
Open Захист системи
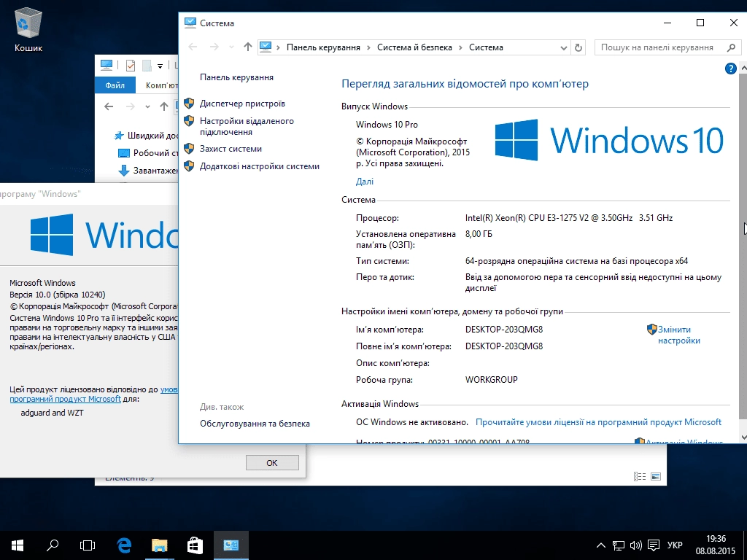pos(231,149)
